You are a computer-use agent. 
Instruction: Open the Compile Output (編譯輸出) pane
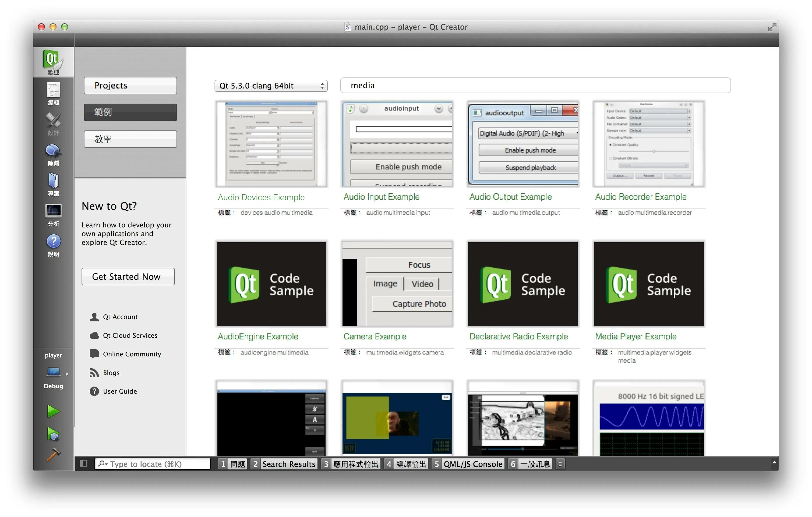point(406,464)
